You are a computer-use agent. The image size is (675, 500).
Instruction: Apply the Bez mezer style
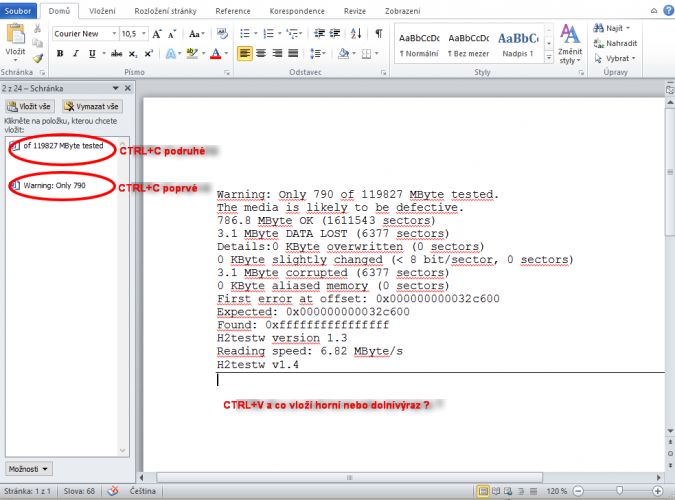468,45
